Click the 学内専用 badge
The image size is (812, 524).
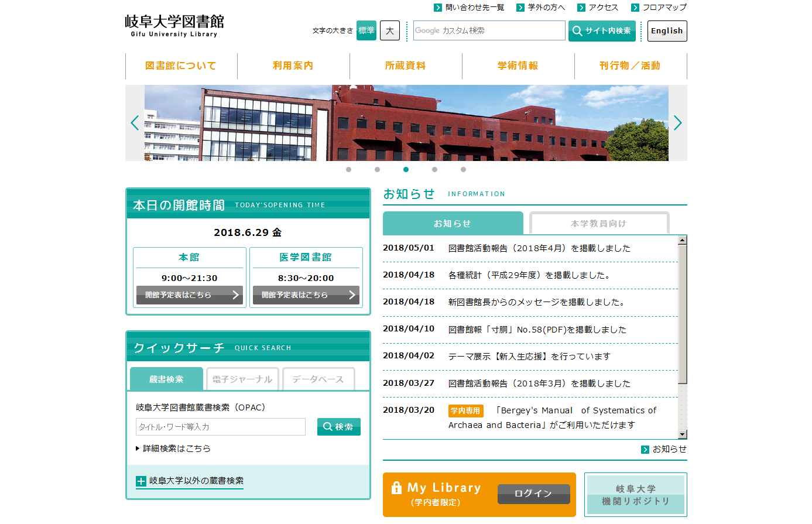pyautogui.click(x=466, y=411)
